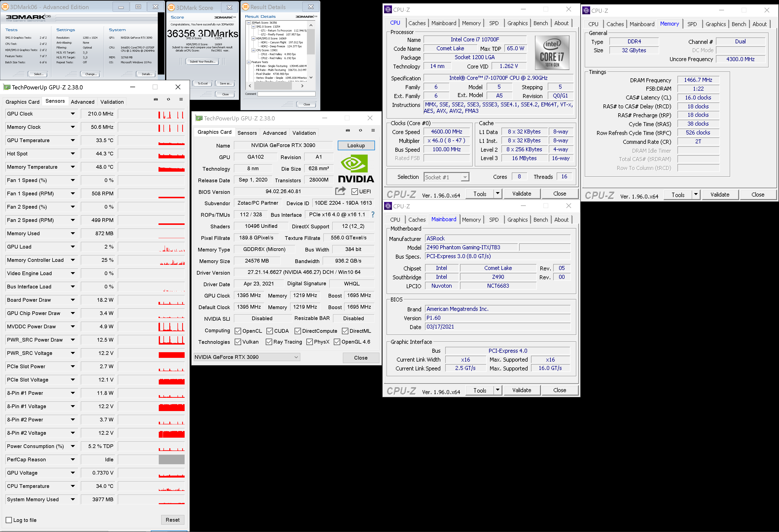Click the BIOS export share icon
This screenshot has height=532, width=779.
point(340,191)
